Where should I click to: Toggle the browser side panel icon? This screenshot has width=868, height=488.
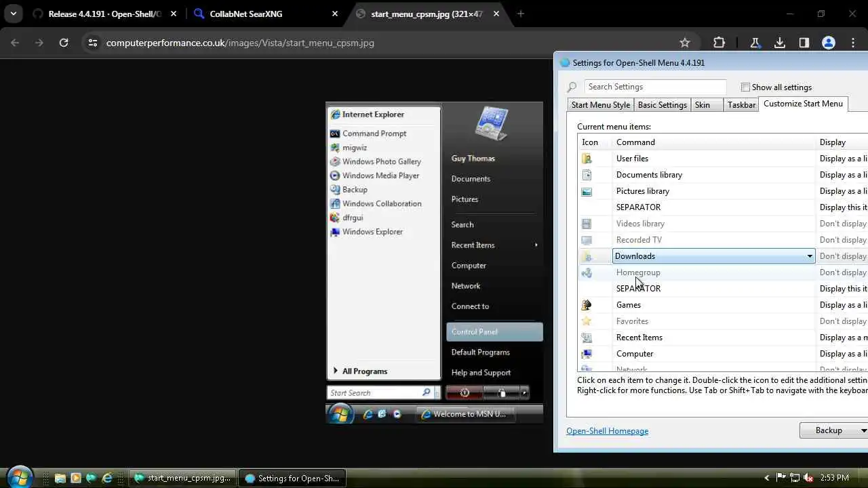[804, 43]
